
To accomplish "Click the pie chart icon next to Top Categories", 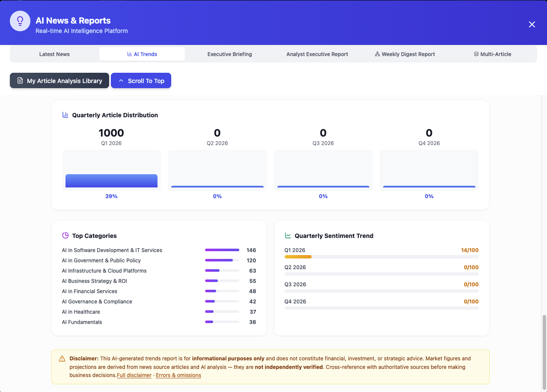I will (65, 235).
